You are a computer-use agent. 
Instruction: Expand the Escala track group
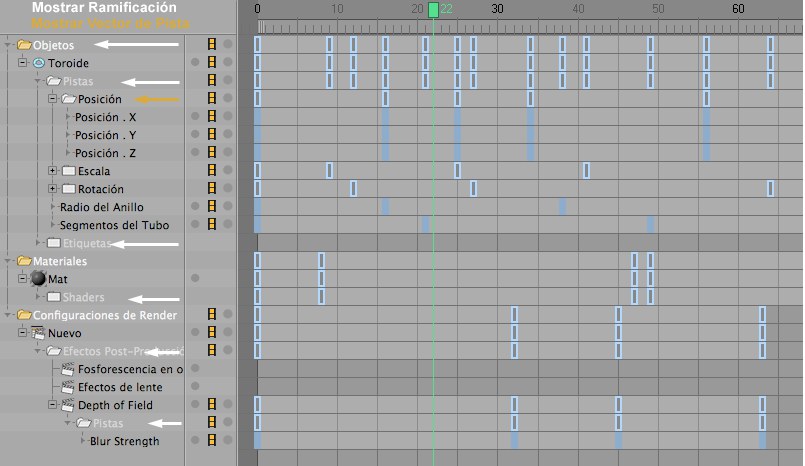tap(52, 171)
